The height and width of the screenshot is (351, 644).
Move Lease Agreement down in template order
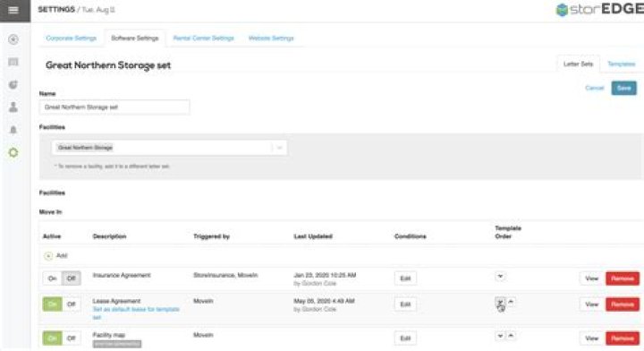tap(500, 302)
